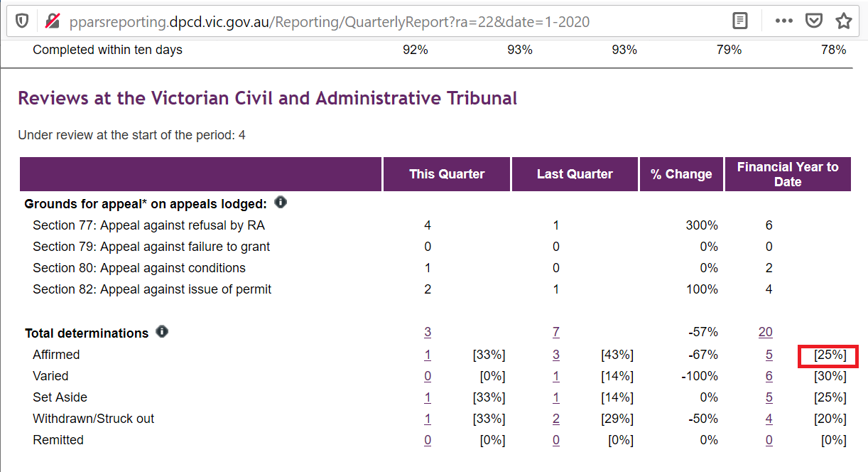Open This Quarter total determinations link 3
Image resolution: width=868 pixels, height=472 pixels.
pyautogui.click(x=428, y=333)
